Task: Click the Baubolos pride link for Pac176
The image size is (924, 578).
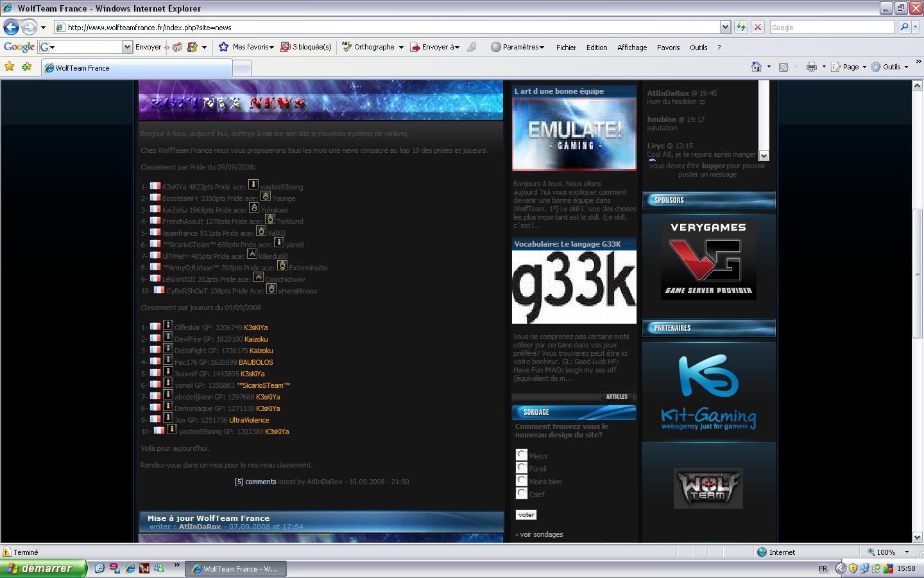Action: (x=256, y=362)
